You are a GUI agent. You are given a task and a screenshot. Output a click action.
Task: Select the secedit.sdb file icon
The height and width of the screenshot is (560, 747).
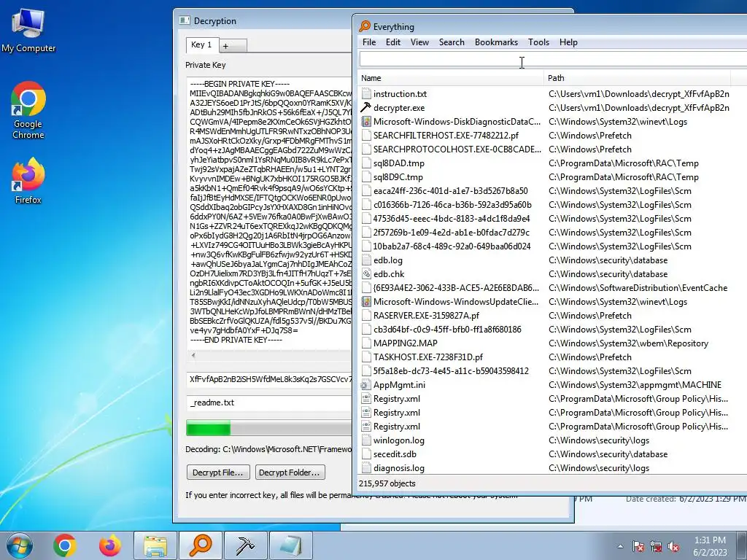366,454
